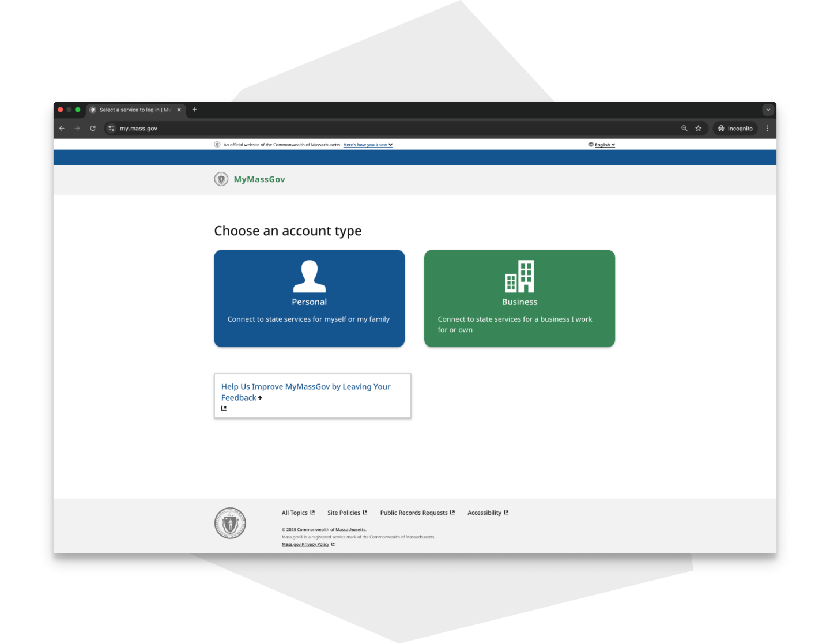The image size is (830, 644).
Task: Click the state seal beside MyMassGov
Action: click(221, 179)
